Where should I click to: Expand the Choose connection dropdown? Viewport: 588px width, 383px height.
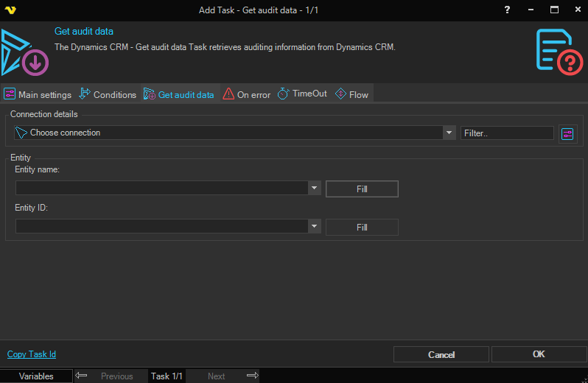[x=449, y=133]
